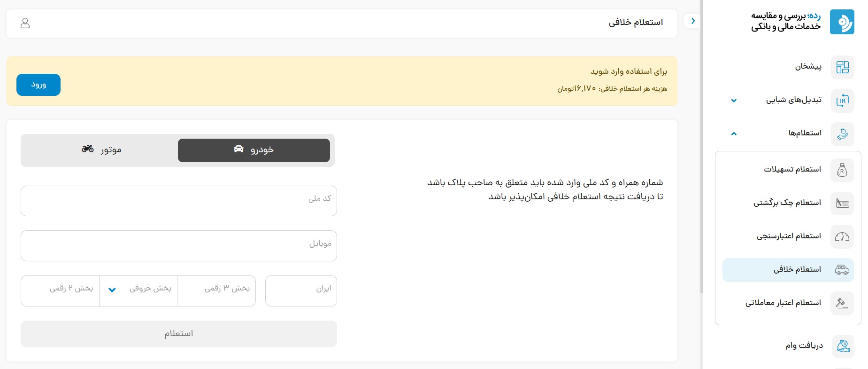Collapse the sidebar with the arrow button
Image resolution: width=868 pixels, height=369 pixels.
[693, 21]
